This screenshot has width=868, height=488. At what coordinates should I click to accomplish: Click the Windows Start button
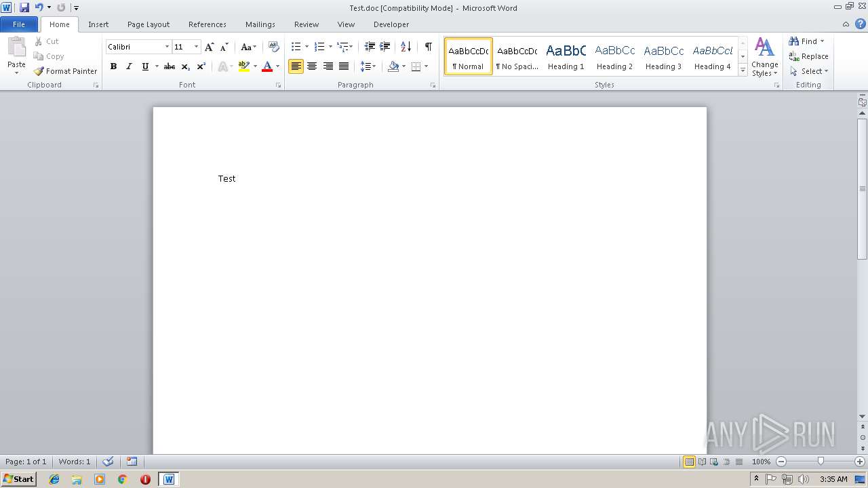coord(18,479)
